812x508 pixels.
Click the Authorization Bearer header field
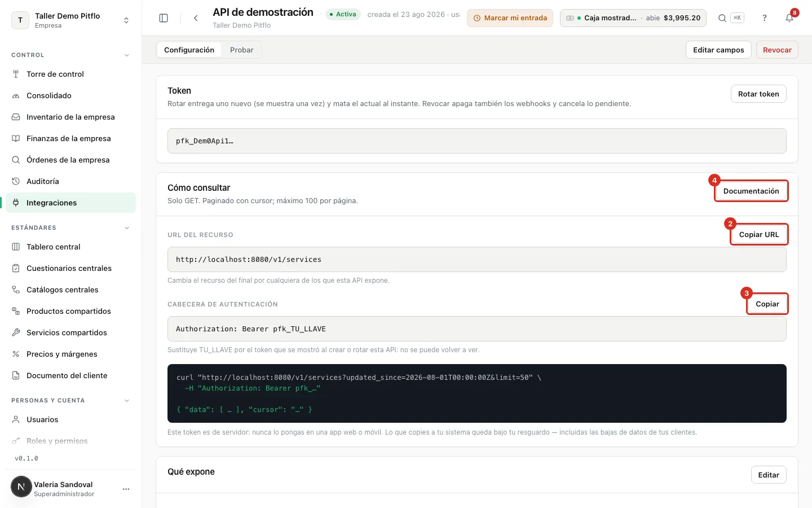[477, 329]
